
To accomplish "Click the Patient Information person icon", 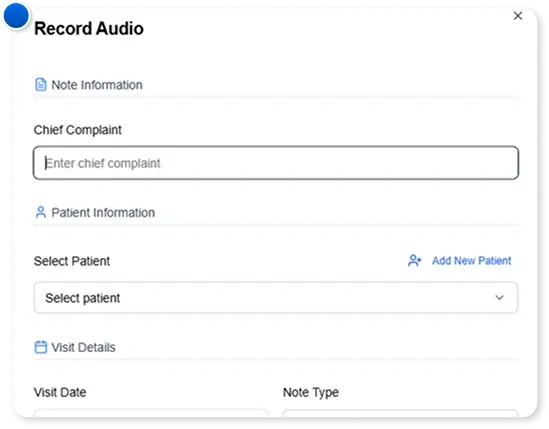I will tap(41, 212).
